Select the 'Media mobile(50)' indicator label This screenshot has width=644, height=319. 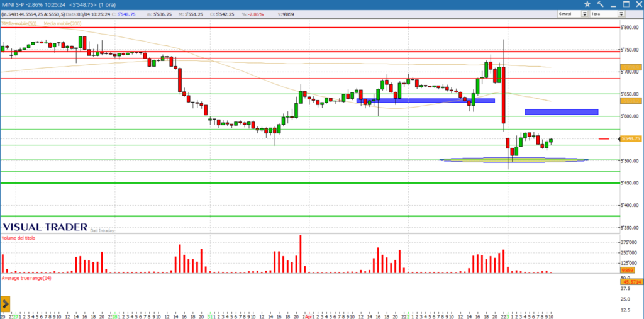(x=19, y=24)
